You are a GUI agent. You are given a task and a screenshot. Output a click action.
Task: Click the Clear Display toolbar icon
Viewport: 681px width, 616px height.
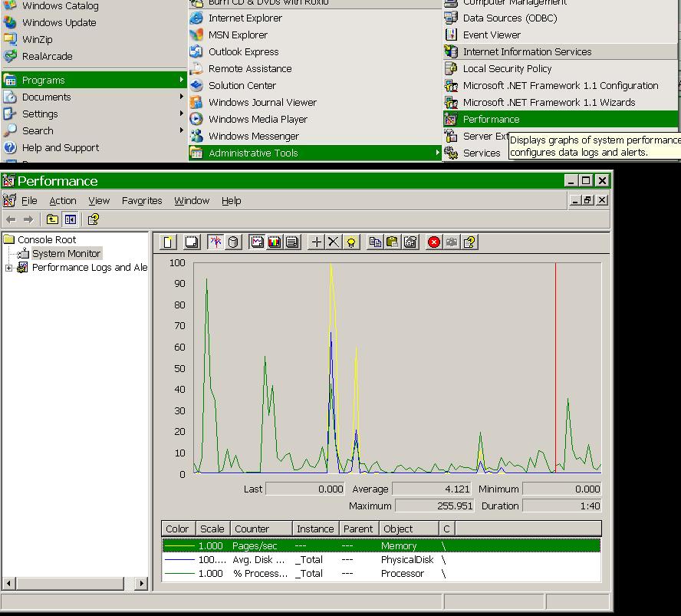[192, 242]
